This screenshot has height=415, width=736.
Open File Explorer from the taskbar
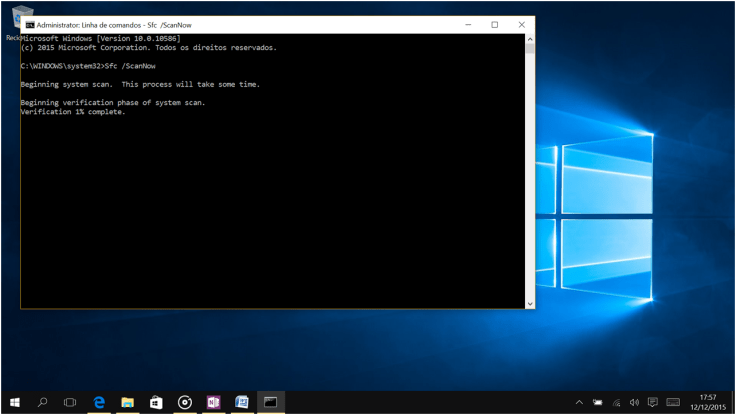128,402
